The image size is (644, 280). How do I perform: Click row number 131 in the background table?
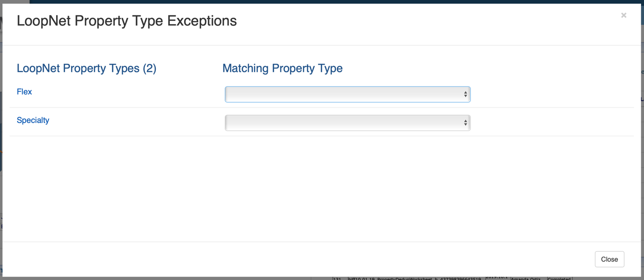click(337, 279)
